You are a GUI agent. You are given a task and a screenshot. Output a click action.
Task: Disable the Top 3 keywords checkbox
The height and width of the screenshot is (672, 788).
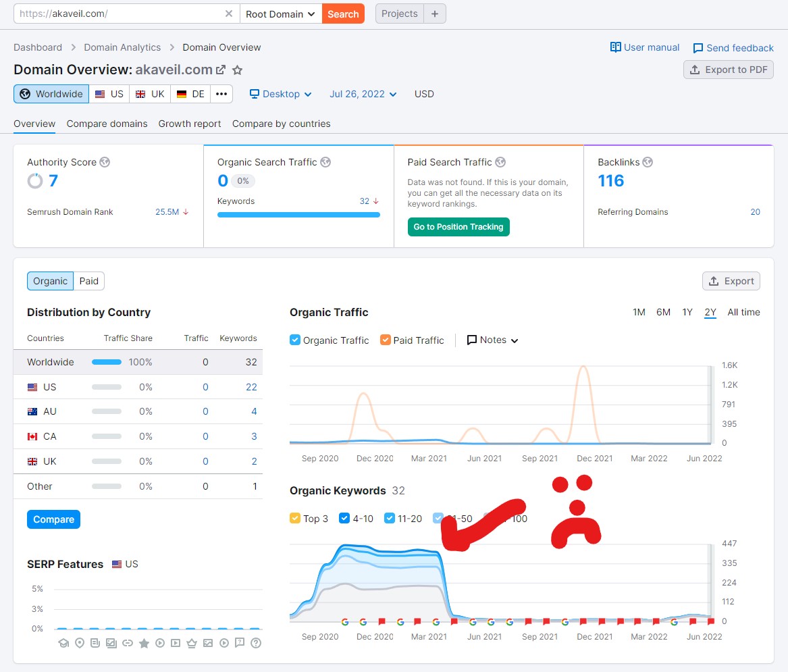(295, 519)
